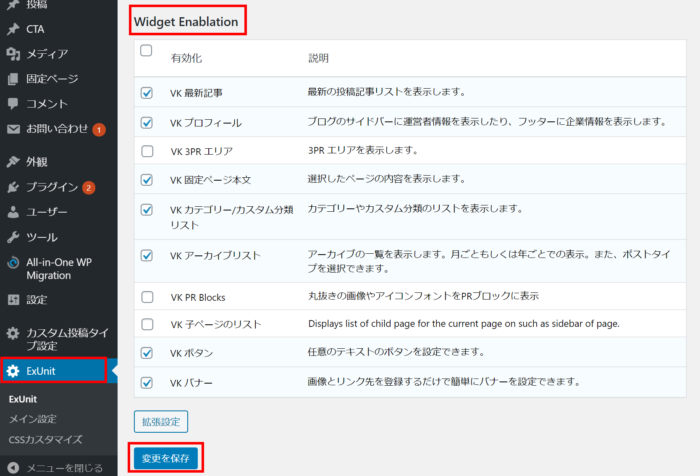Enable the VK 子ページのリスト checkbox
The image size is (700, 476).
click(147, 324)
